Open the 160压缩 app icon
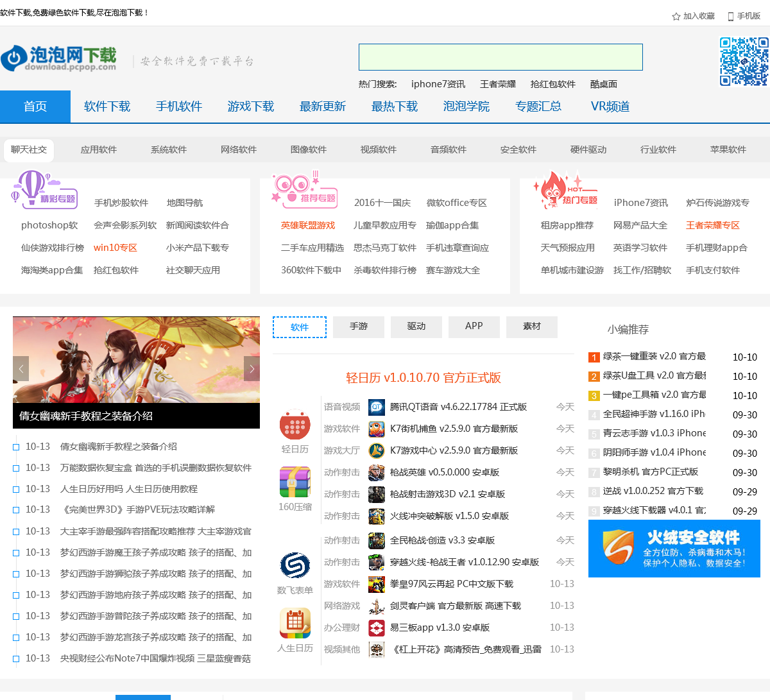This screenshot has height=700, width=770. 295,483
